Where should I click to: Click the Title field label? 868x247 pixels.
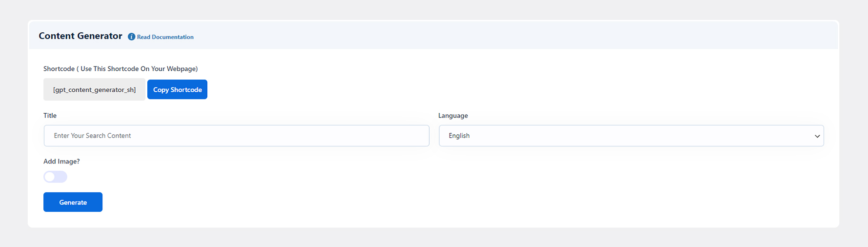[x=50, y=116]
